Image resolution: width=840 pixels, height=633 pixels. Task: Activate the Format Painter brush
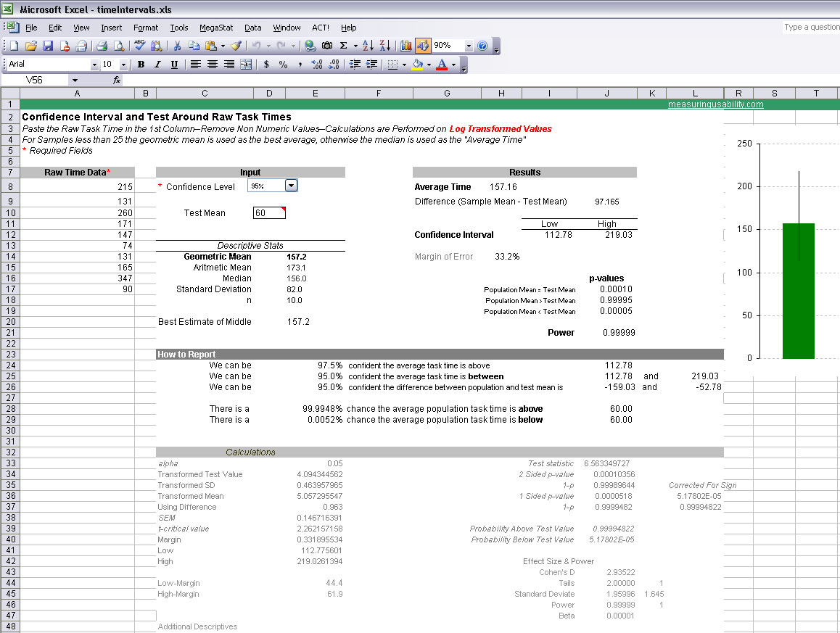(236, 46)
